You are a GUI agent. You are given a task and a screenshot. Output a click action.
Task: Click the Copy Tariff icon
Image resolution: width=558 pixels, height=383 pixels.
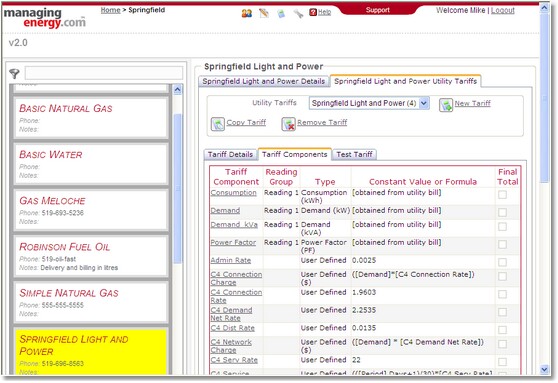[217, 124]
